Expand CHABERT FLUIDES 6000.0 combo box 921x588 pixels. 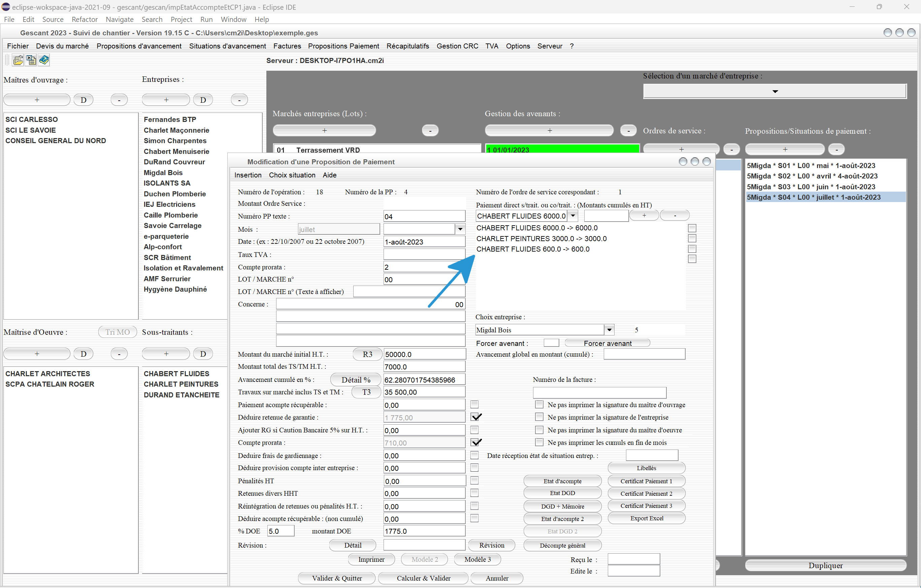[573, 216]
